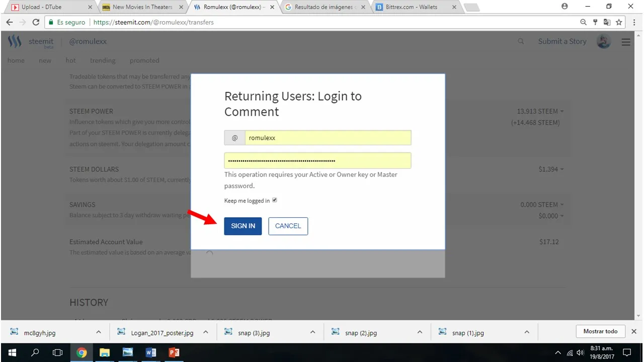Open Windows Start menu

coord(12,352)
